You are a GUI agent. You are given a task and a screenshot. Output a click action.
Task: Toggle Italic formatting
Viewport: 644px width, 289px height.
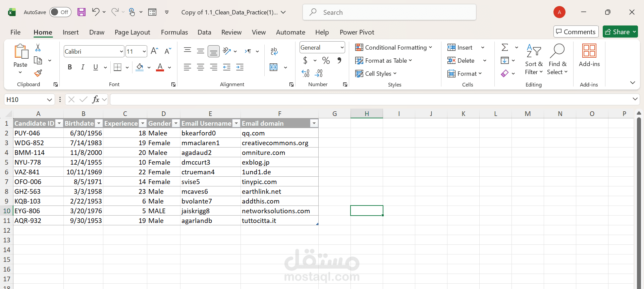[x=83, y=67]
